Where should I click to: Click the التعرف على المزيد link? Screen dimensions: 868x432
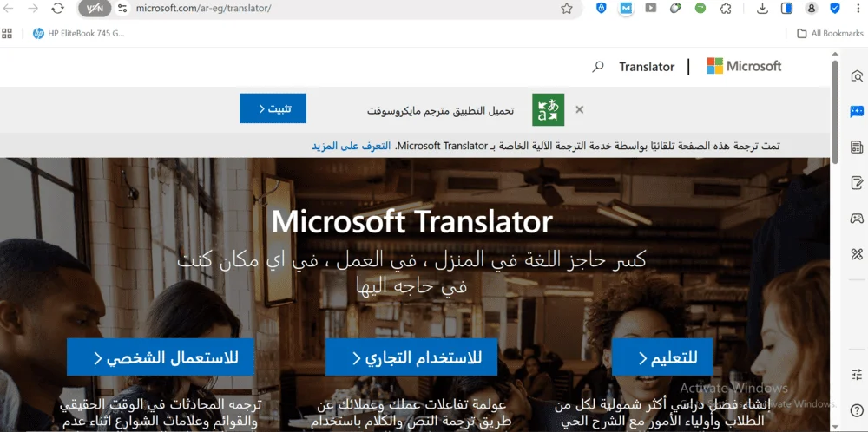(351, 146)
